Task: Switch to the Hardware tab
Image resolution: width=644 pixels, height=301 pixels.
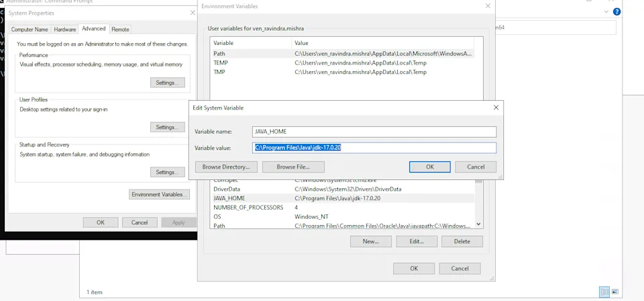Action: pos(65,30)
